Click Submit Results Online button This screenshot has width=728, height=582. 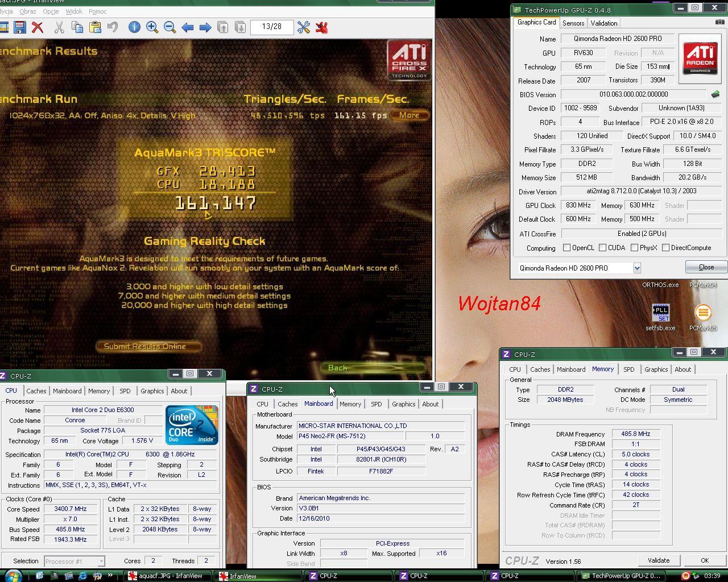[149, 346]
